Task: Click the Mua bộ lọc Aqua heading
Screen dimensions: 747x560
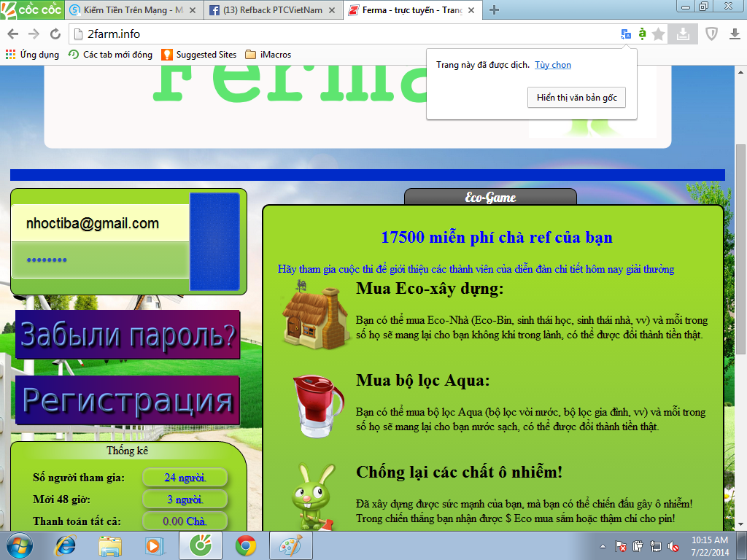Action: (422, 381)
